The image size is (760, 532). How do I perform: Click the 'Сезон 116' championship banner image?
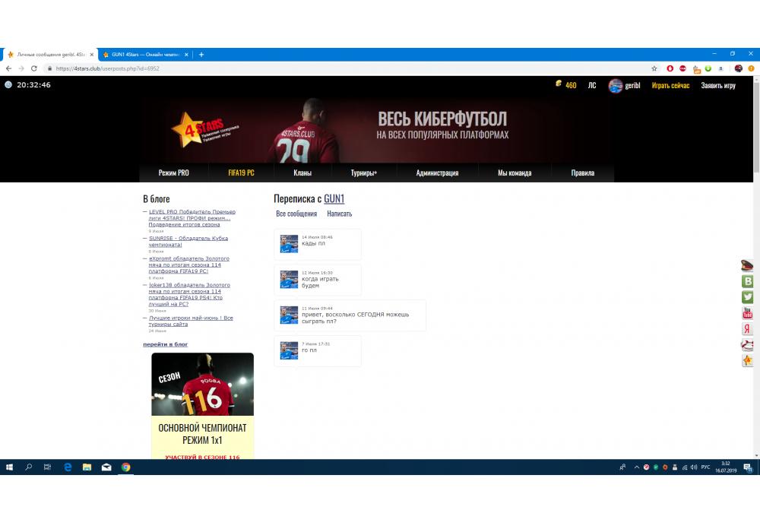click(202, 385)
